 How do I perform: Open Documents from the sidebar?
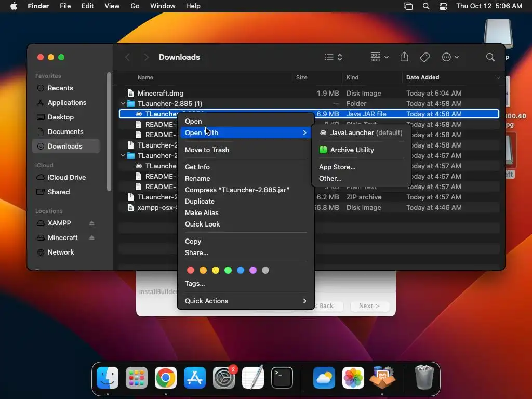pos(66,131)
